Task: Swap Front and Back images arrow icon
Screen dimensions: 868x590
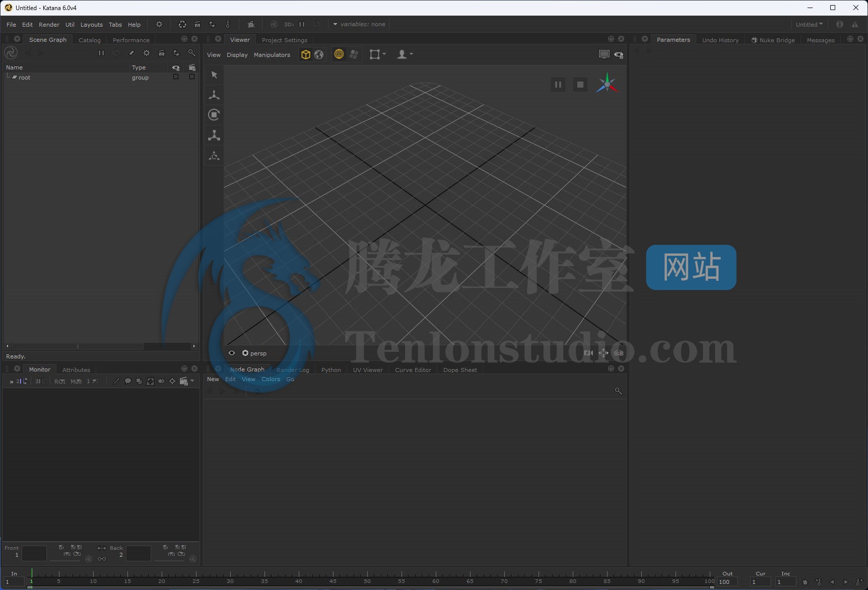Action: (x=102, y=548)
